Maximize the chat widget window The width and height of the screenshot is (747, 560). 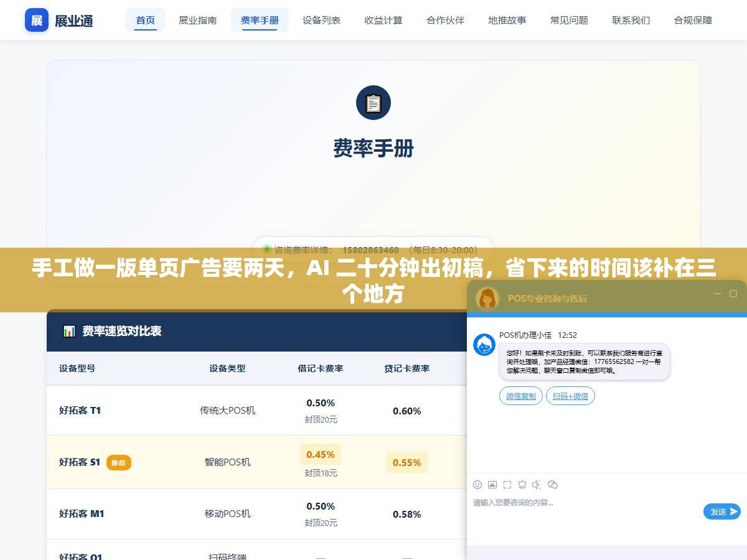click(733, 294)
